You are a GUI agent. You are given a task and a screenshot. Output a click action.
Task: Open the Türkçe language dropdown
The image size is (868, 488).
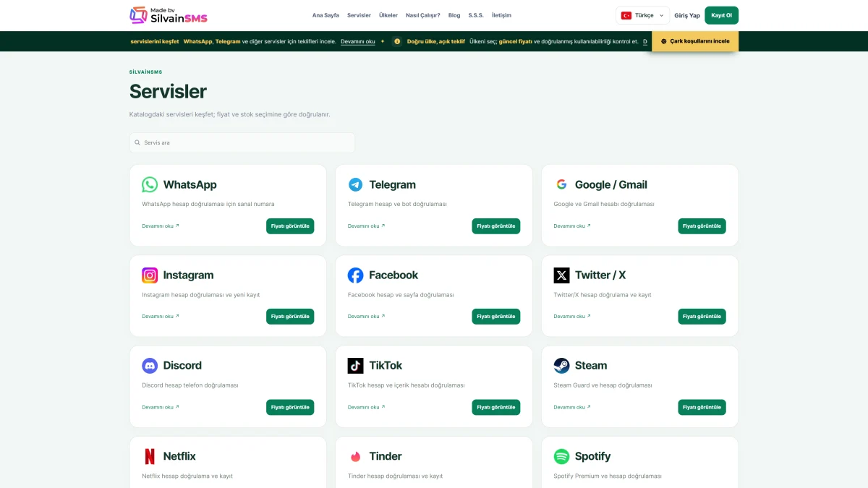point(643,15)
